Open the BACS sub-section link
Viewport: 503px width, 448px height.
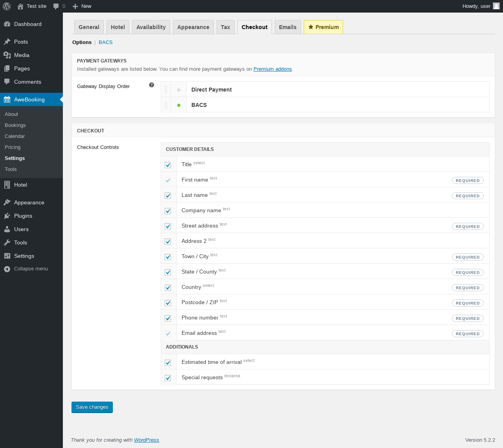click(x=105, y=42)
